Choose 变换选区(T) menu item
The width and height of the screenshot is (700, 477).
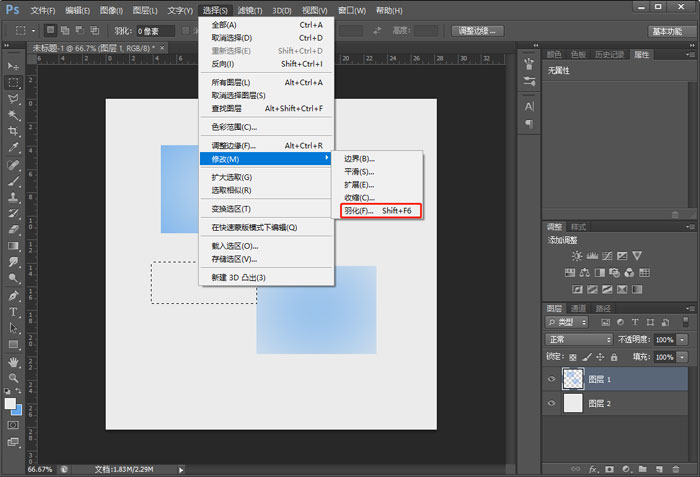pos(267,209)
